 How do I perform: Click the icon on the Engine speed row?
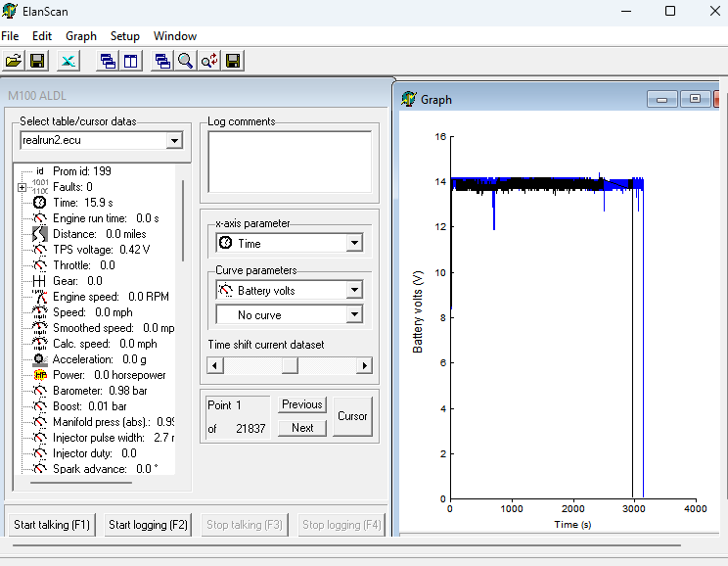pyautogui.click(x=40, y=297)
